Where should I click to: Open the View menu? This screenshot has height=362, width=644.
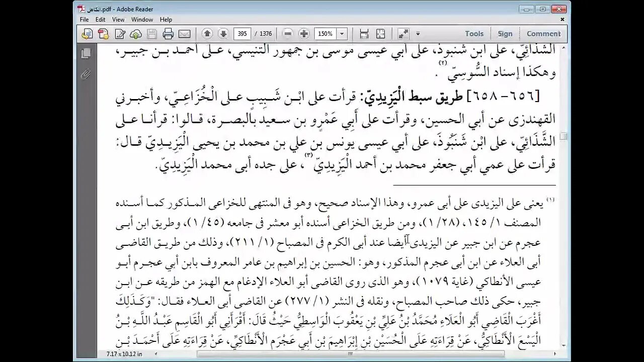coord(118,20)
